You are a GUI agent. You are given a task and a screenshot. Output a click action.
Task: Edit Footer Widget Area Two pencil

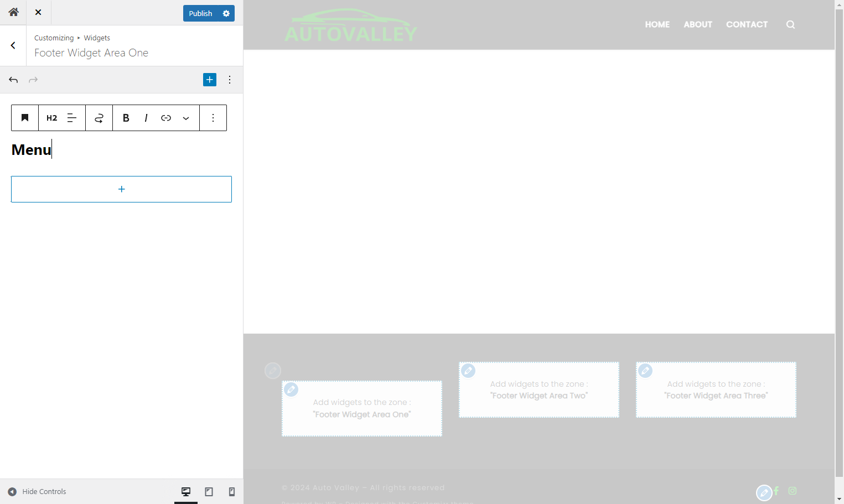[468, 371]
